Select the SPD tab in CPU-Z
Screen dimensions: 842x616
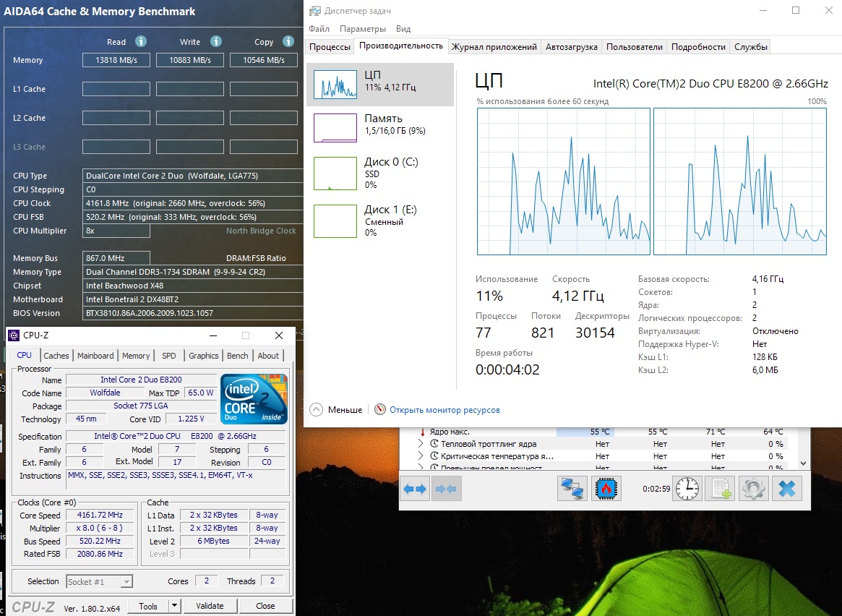[x=168, y=356]
